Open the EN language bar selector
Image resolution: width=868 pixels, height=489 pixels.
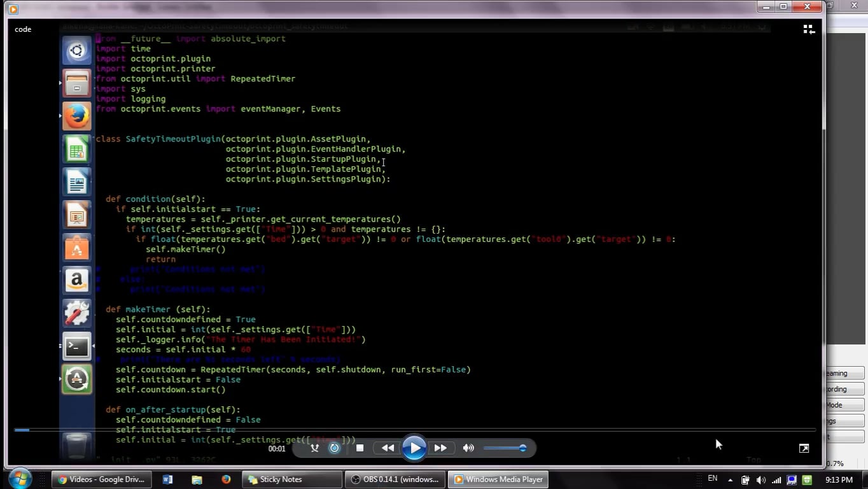[713, 479]
